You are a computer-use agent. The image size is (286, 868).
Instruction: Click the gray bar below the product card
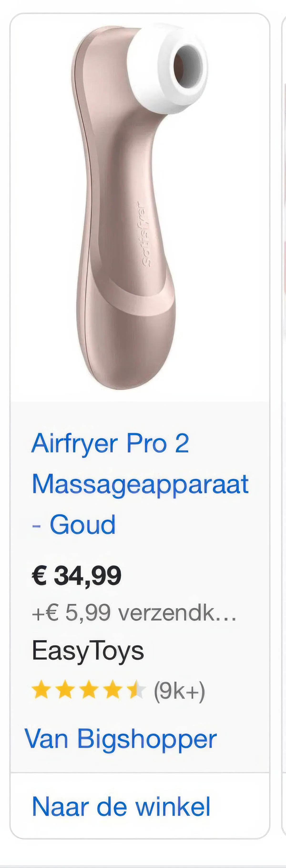pyautogui.click(x=143, y=865)
